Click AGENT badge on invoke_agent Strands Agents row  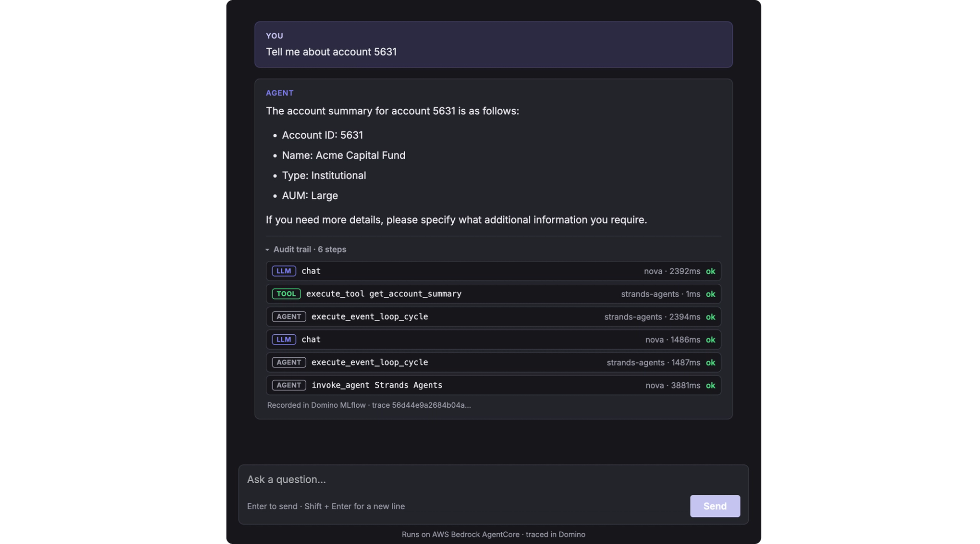point(289,385)
